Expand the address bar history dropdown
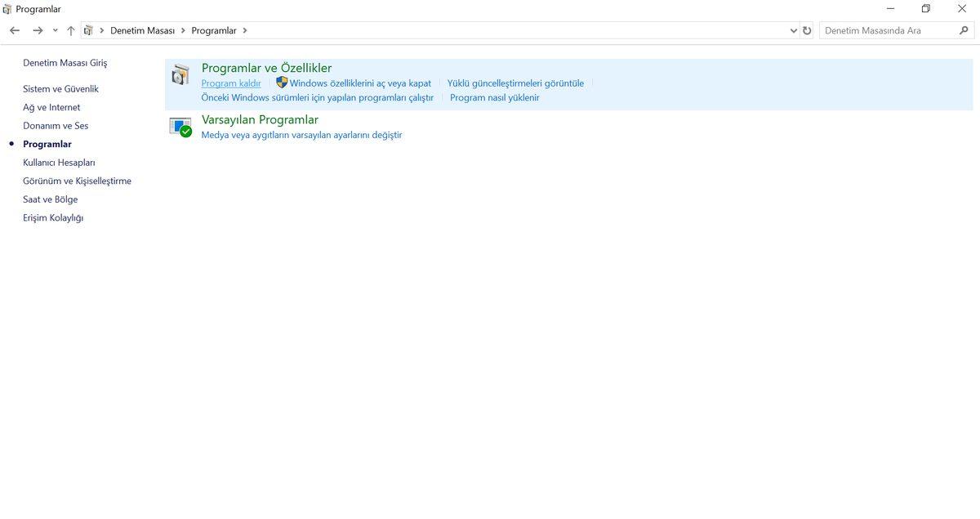The height and width of the screenshot is (519, 980). 794,30
